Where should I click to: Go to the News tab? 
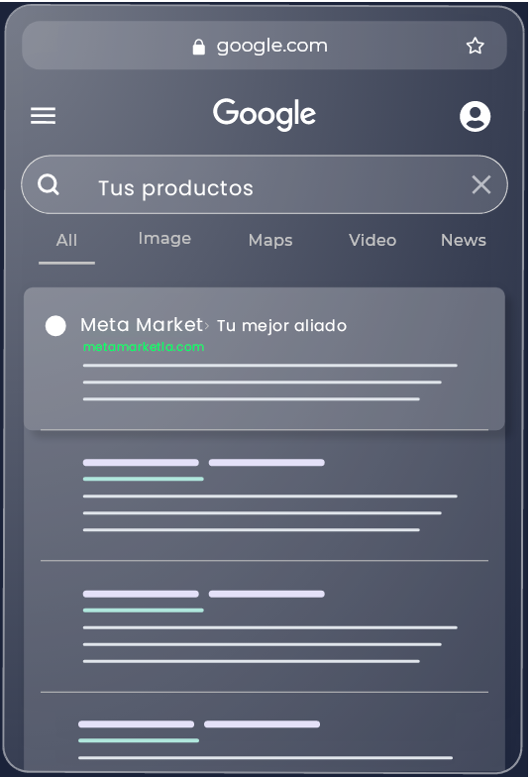click(x=464, y=240)
